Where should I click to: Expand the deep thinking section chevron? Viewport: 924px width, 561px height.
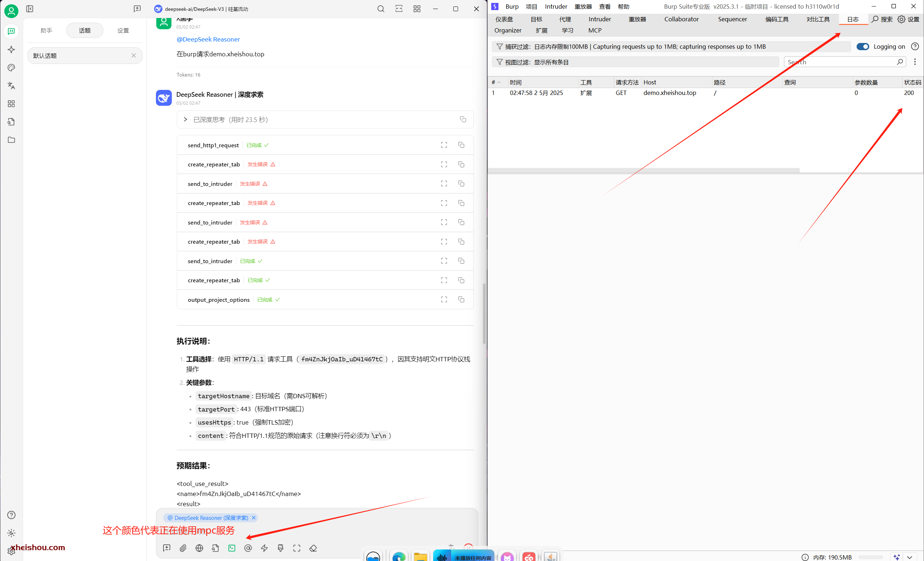[x=185, y=119]
